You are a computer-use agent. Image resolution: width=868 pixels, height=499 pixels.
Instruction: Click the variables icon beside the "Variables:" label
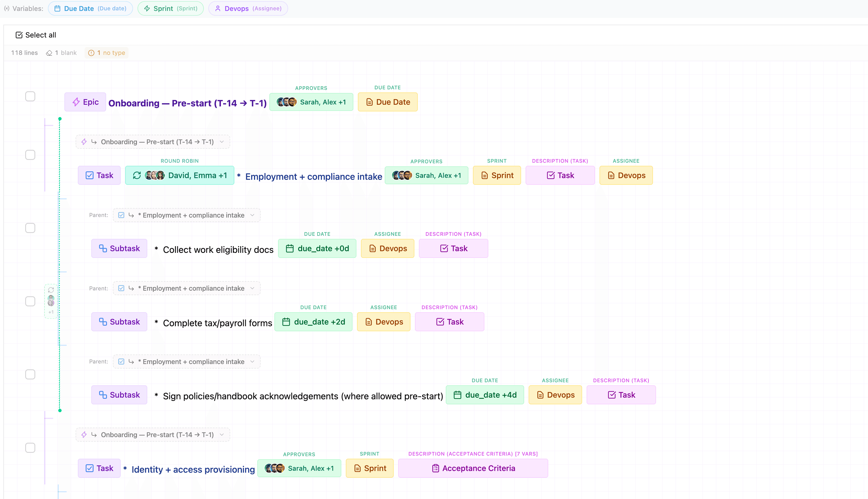point(7,8)
